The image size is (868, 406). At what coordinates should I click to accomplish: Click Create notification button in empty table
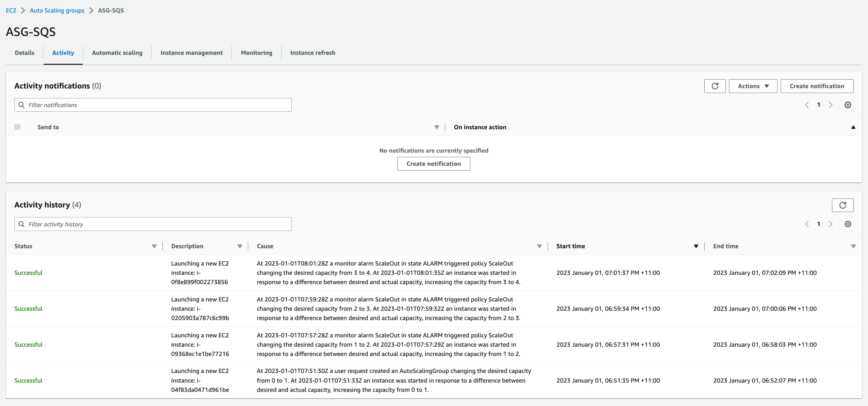pos(434,164)
